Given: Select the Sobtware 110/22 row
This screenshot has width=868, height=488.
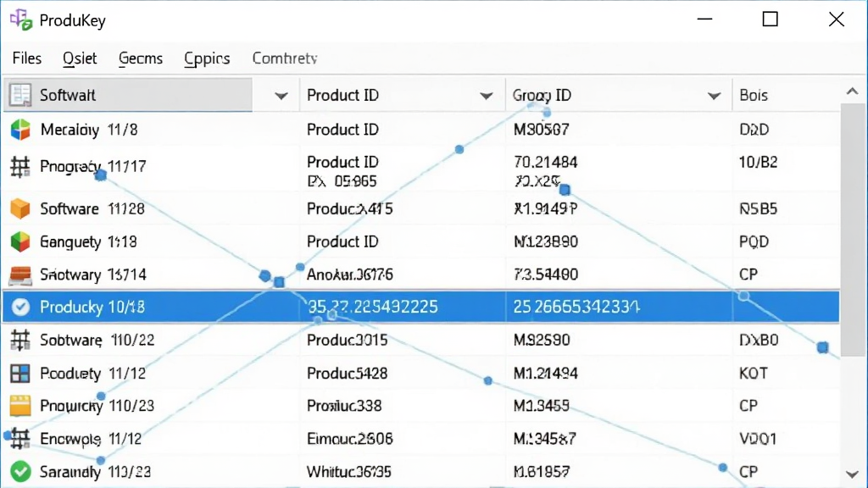Looking at the screenshot, I should click(x=420, y=340).
